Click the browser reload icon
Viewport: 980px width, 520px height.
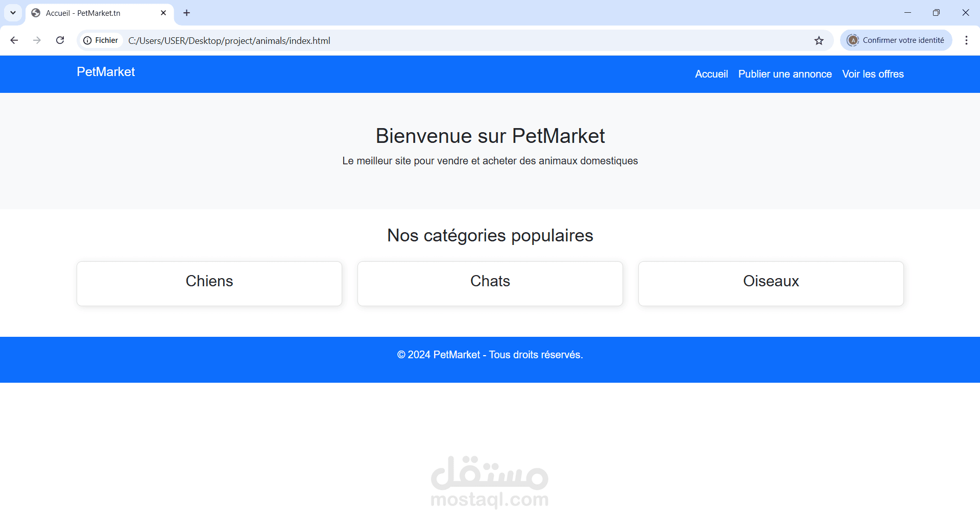click(x=60, y=40)
